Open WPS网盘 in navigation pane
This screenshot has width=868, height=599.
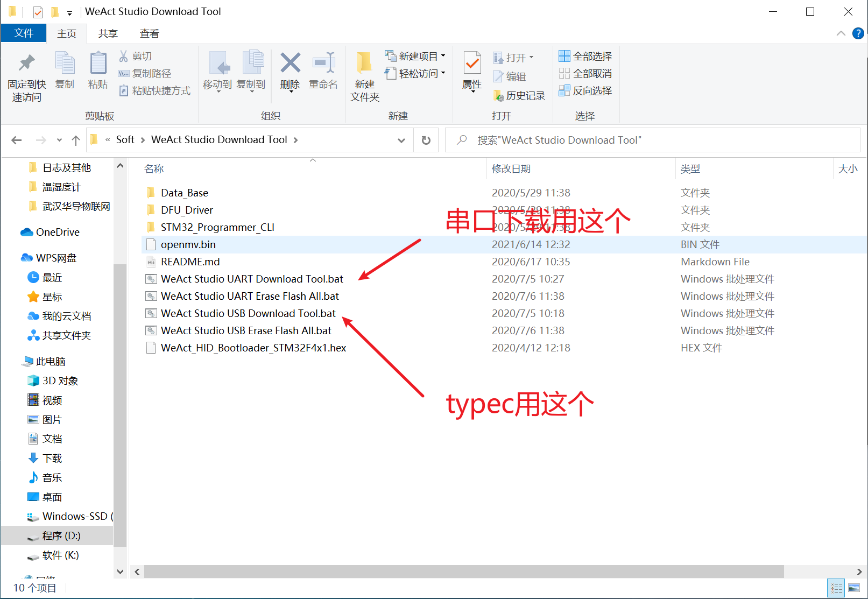(57, 258)
